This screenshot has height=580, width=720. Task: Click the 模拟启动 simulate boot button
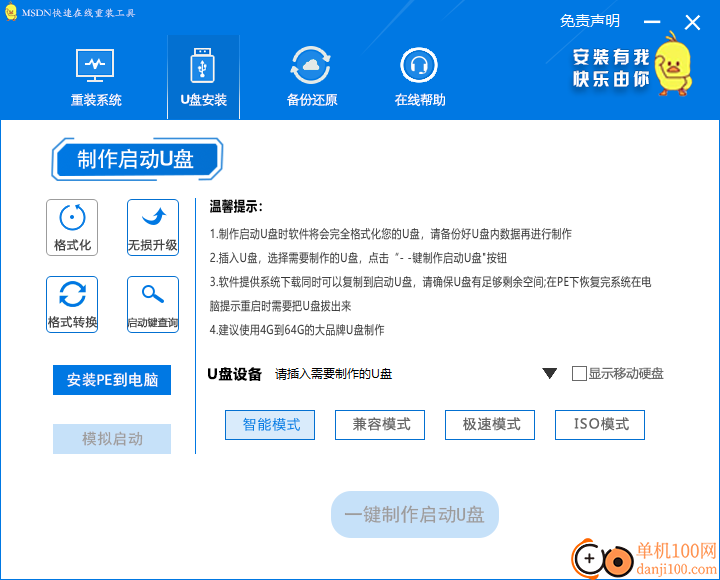112,439
